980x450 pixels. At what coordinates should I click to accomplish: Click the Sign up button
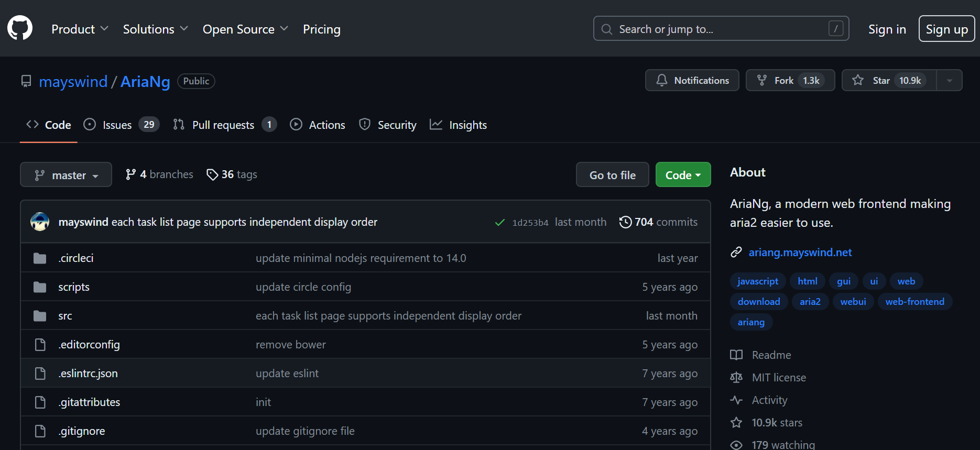click(x=946, y=29)
